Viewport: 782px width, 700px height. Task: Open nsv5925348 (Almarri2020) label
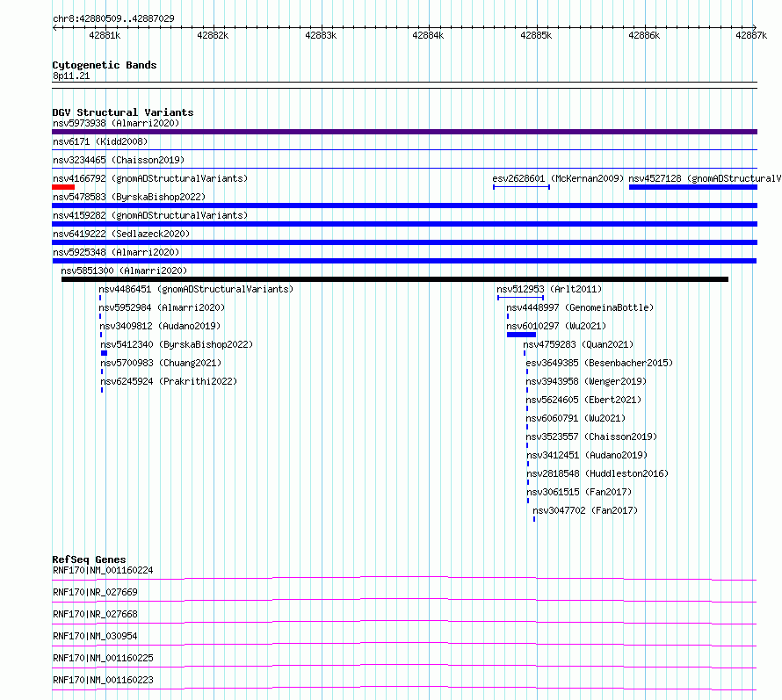116,252
